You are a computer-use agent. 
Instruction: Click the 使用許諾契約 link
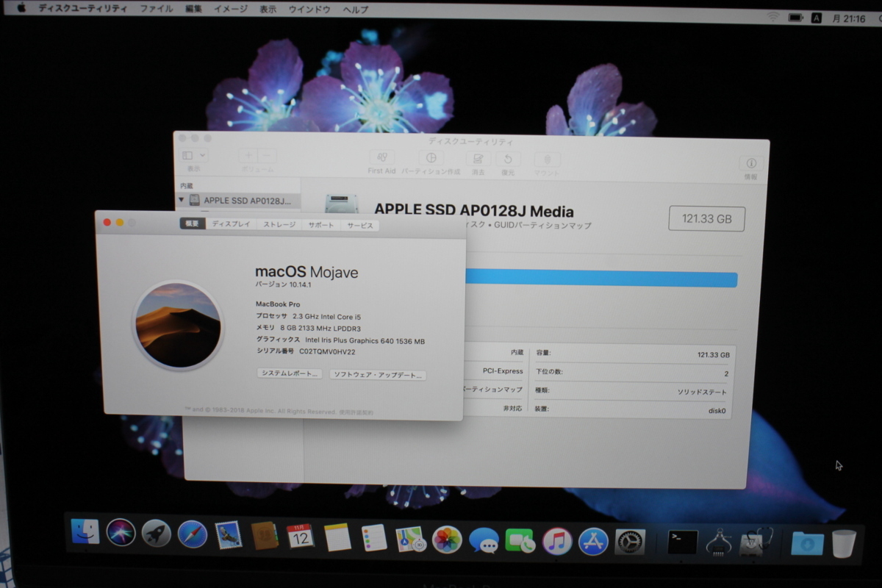[357, 412]
